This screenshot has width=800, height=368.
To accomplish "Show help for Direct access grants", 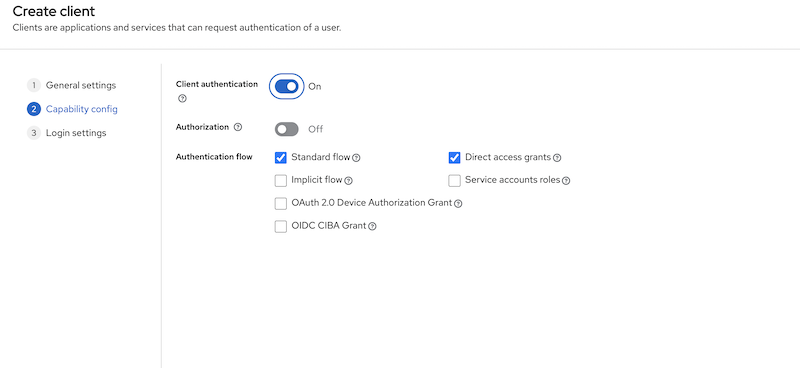I will click(x=557, y=158).
